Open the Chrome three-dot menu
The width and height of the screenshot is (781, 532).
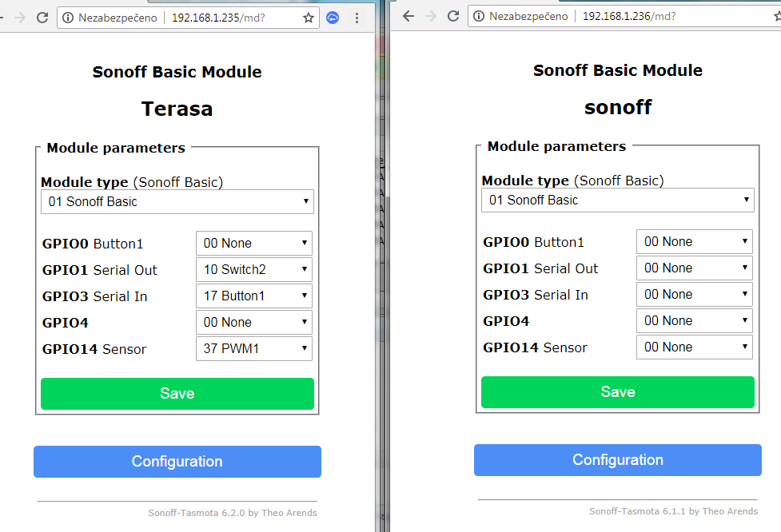point(357,17)
